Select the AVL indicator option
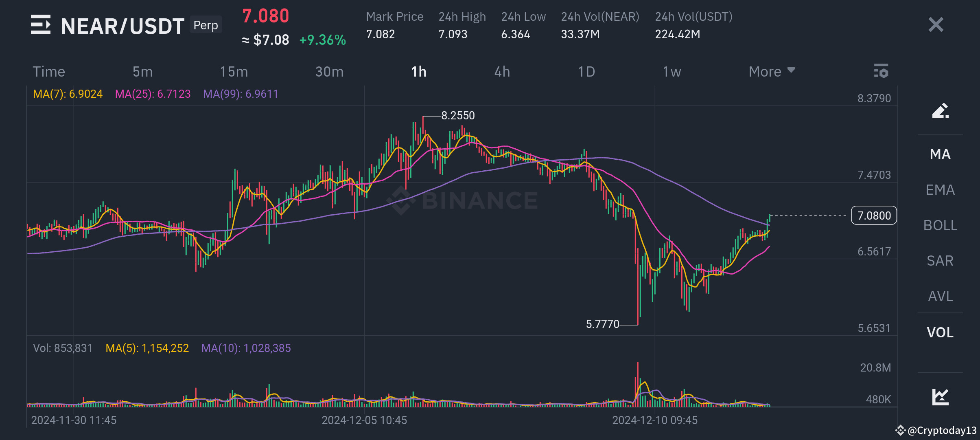The height and width of the screenshot is (440, 980). pos(939,296)
